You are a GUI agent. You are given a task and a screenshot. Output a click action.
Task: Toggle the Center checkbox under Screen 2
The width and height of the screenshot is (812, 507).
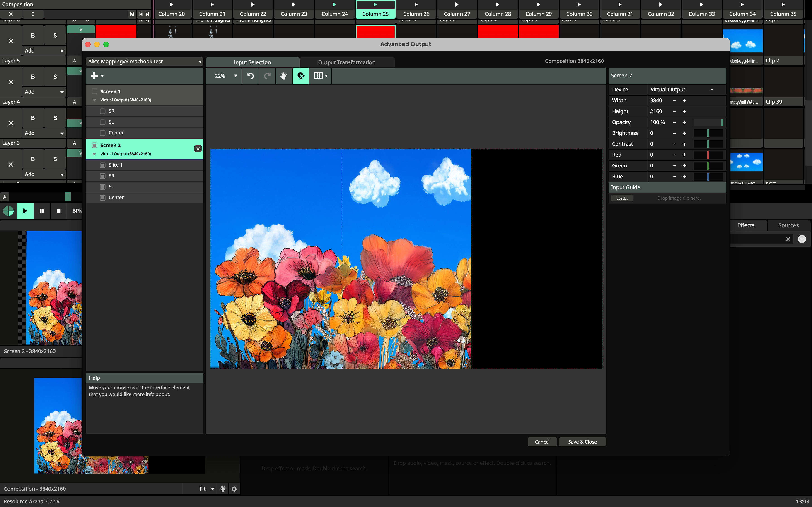pyautogui.click(x=103, y=198)
